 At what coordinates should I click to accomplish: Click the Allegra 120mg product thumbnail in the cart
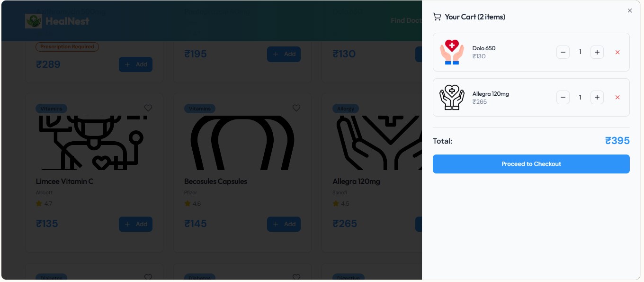452,97
